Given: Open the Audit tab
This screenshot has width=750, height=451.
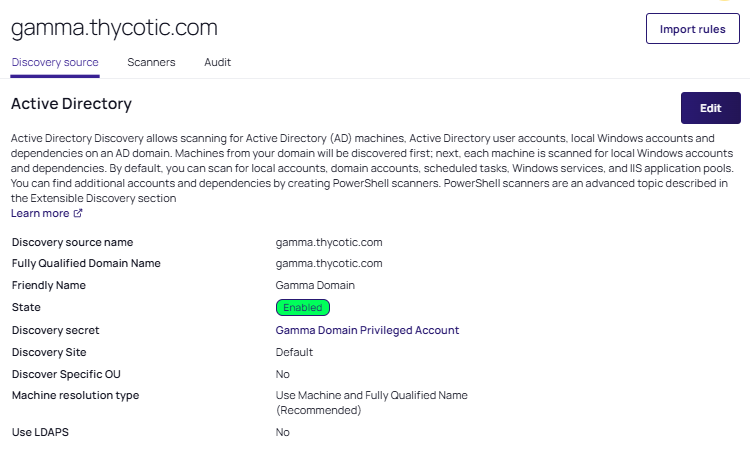Looking at the screenshot, I should pyautogui.click(x=217, y=62).
